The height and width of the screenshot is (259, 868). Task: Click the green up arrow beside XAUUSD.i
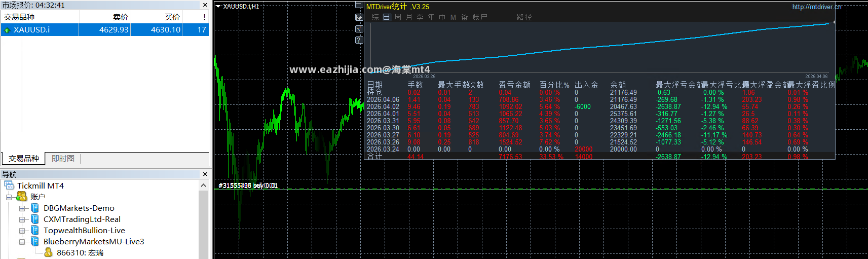point(7,30)
